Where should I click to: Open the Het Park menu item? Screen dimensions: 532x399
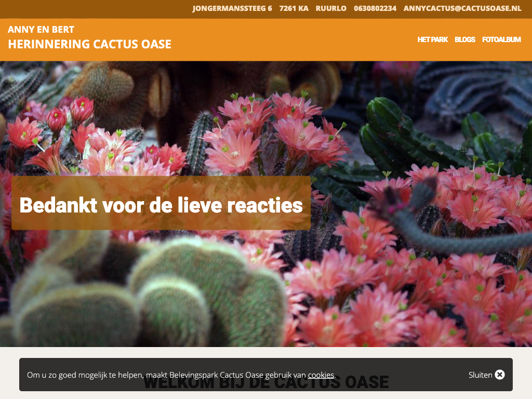[x=432, y=39]
